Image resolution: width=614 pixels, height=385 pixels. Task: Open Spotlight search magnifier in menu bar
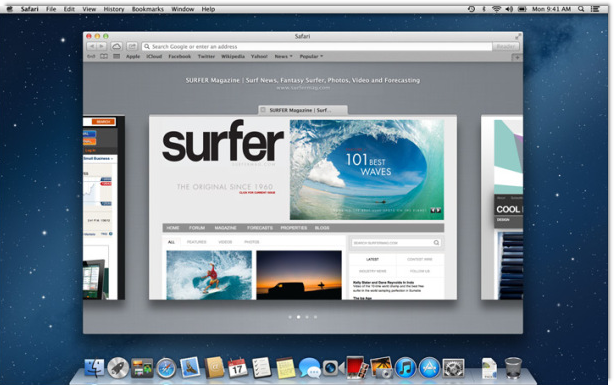[581, 9]
